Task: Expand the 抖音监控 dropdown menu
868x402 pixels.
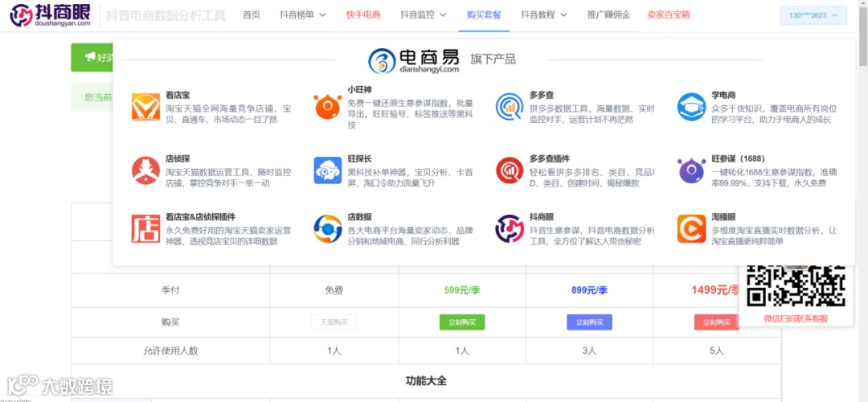Action: (424, 15)
